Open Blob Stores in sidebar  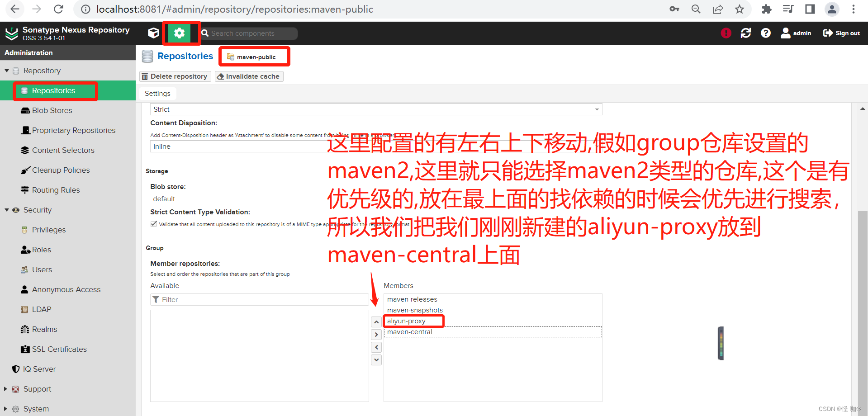tap(68, 110)
